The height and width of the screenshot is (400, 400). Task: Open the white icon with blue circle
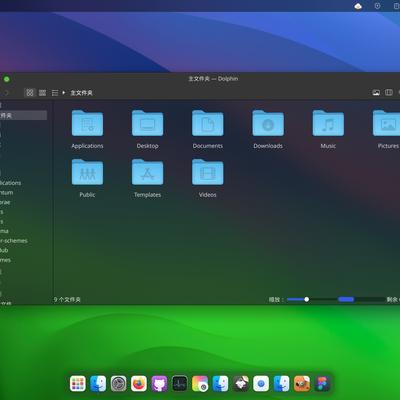click(261, 384)
